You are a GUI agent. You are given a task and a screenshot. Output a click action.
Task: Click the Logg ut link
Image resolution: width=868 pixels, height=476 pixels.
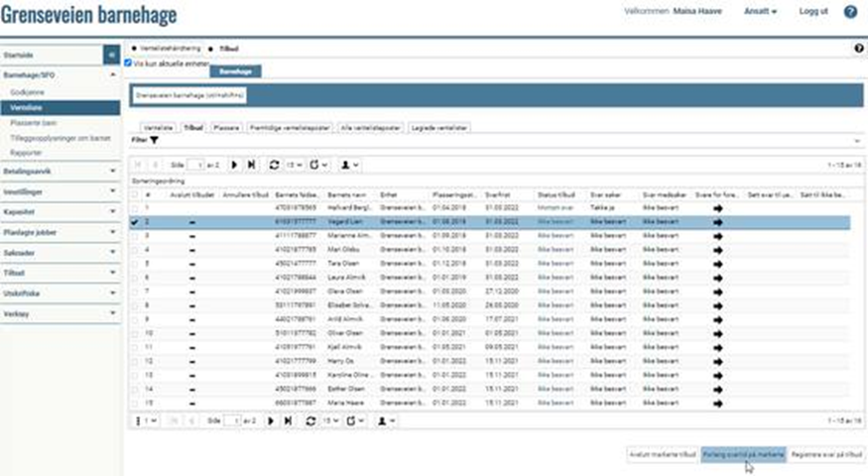point(813,12)
